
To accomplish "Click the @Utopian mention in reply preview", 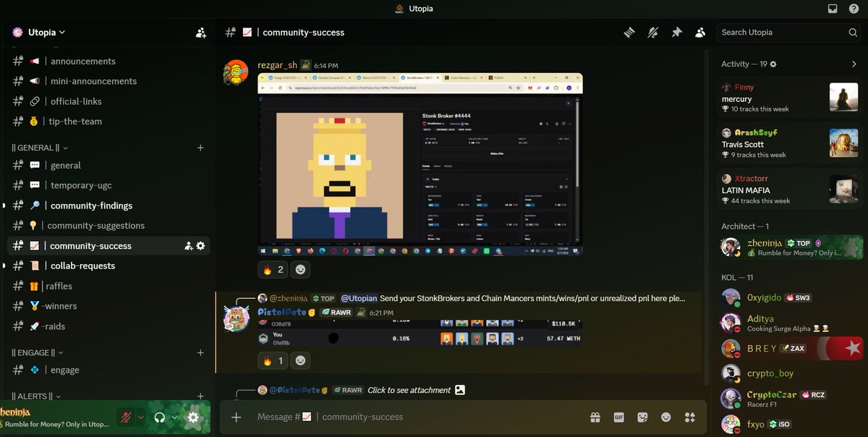I will click(x=359, y=298).
